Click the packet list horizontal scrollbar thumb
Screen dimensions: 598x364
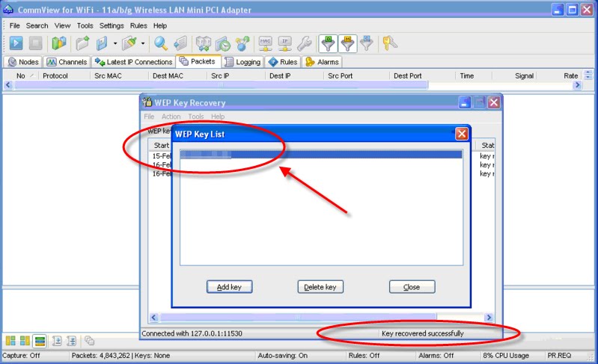[x=221, y=85]
